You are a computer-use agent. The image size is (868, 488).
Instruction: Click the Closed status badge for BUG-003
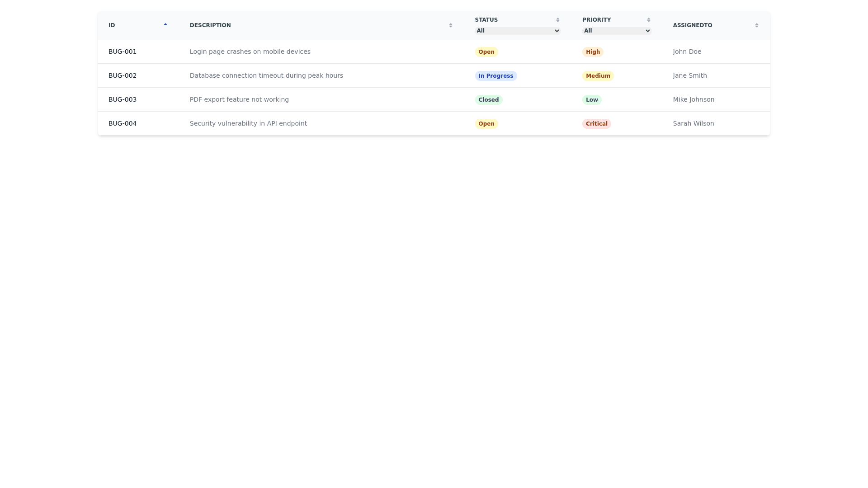[x=488, y=100]
